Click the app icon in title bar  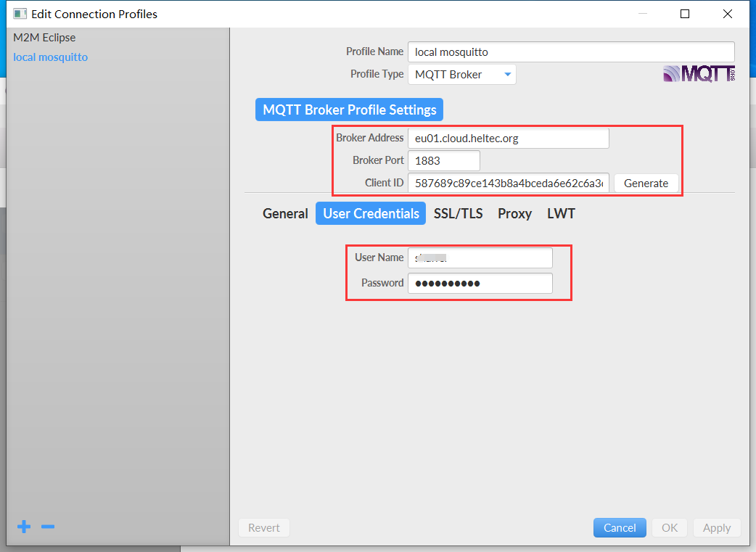(x=20, y=14)
